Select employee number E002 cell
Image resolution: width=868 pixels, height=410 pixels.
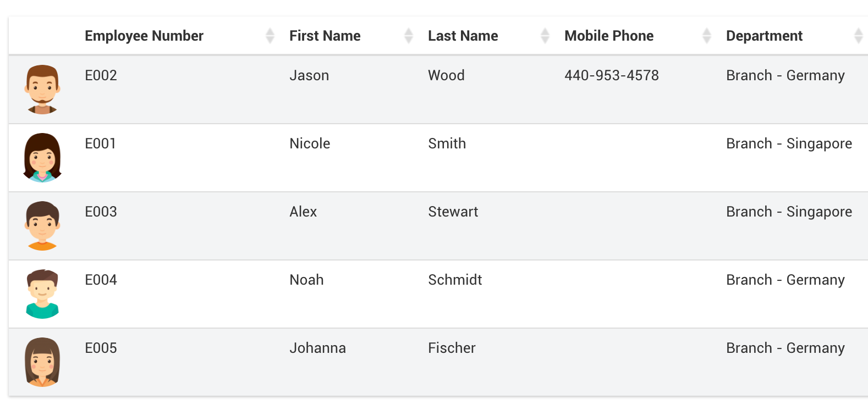click(x=101, y=75)
